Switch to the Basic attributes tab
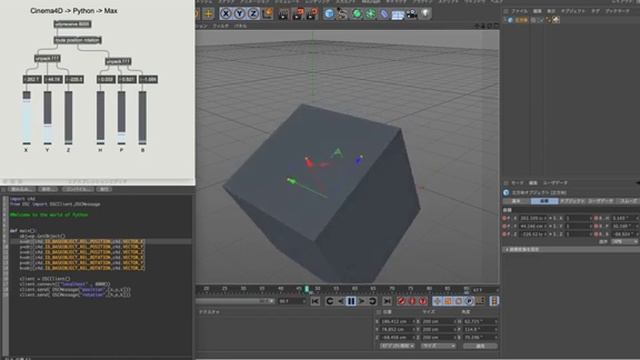Screen dimensions: 640x360 516,201
